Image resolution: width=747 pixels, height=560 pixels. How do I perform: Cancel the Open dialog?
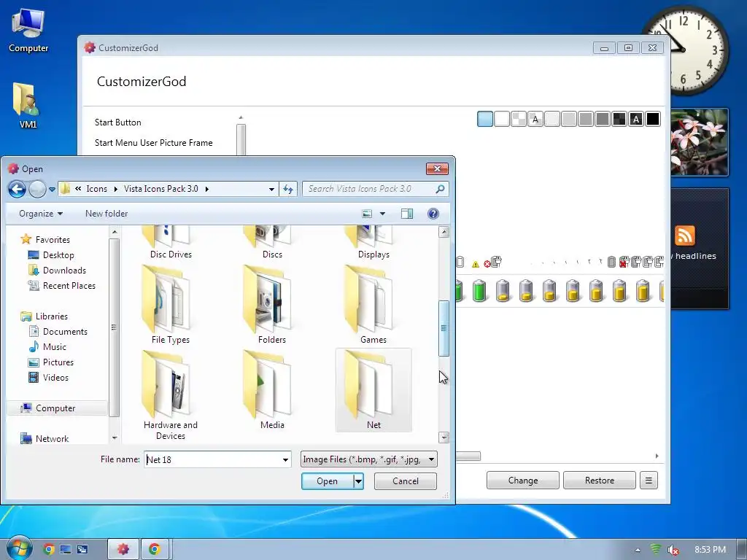coord(406,481)
